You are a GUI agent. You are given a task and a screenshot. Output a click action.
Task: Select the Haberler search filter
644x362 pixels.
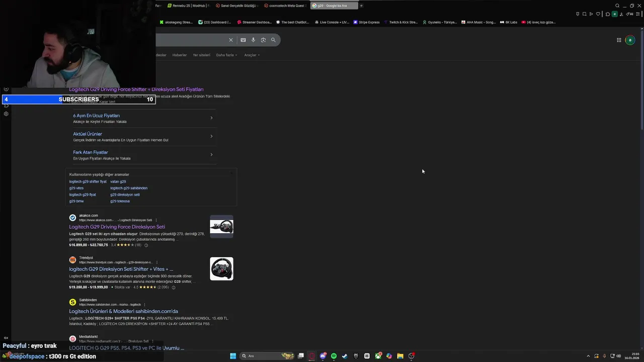[x=179, y=55]
